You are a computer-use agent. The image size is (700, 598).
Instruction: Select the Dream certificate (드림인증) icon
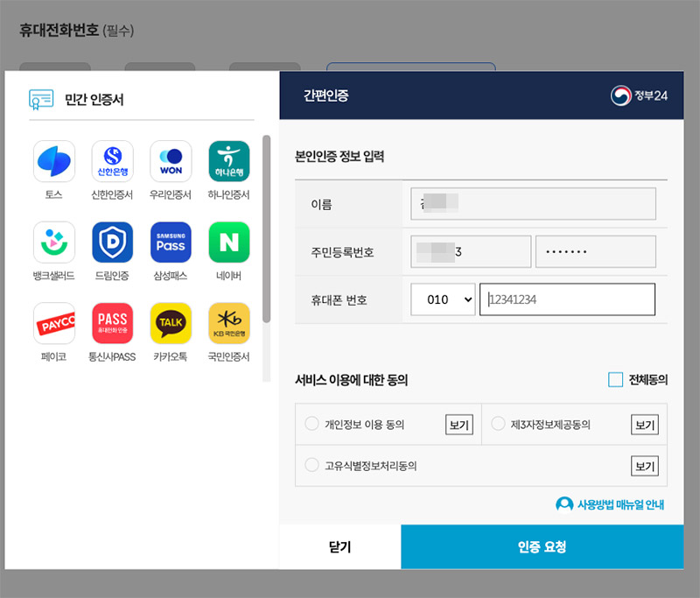(x=113, y=242)
